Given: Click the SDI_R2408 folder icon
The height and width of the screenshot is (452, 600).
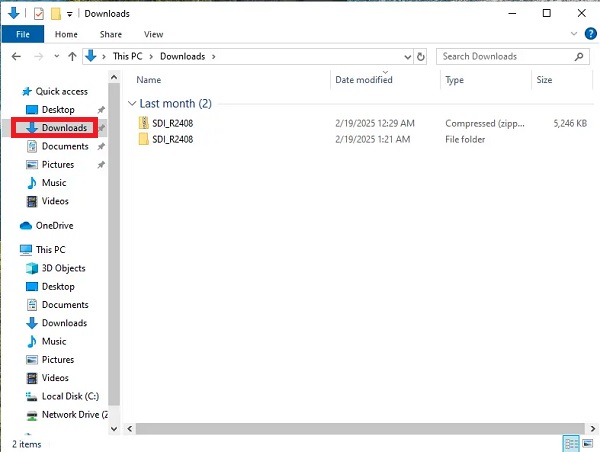Looking at the screenshot, I should point(143,139).
